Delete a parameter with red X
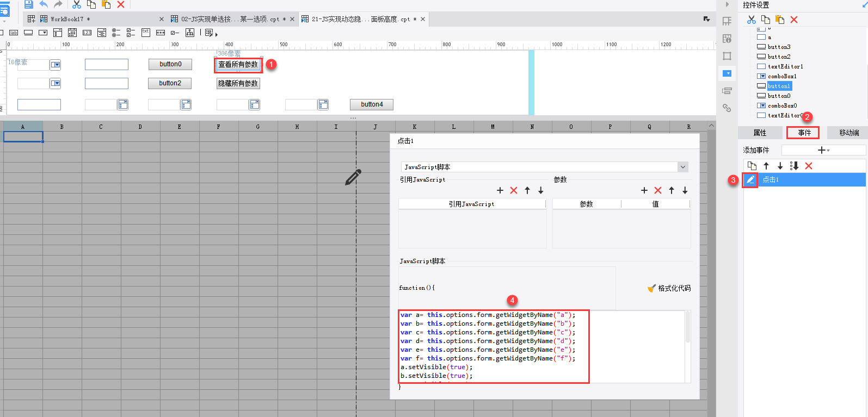 (658, 190)
